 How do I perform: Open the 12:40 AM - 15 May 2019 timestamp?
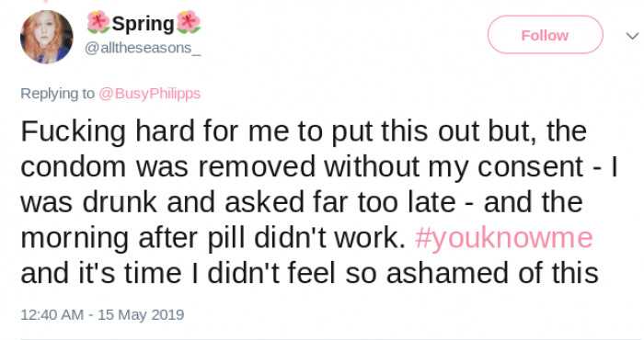[x=102, y=315]
